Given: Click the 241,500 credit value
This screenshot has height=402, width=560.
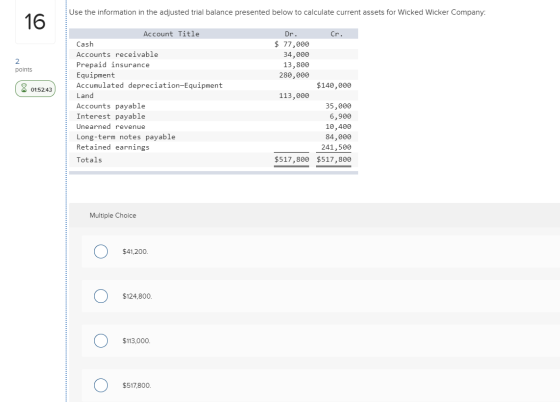Looking at the screenshot, I should 336,148.
